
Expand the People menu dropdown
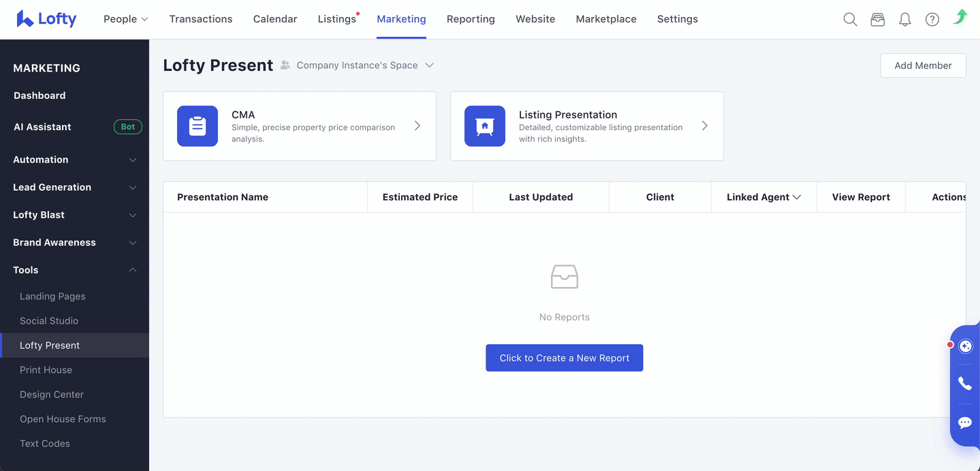click(x=126, y=19)
